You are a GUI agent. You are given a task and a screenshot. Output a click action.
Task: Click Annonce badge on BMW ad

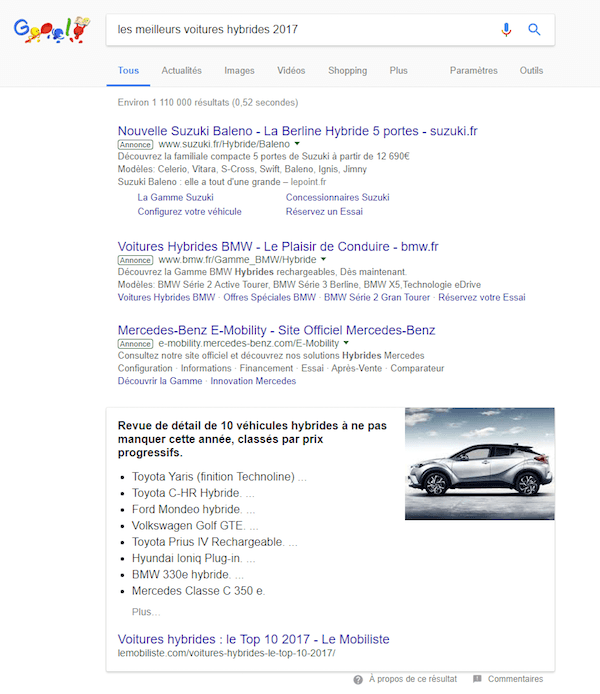coord(135,260)
